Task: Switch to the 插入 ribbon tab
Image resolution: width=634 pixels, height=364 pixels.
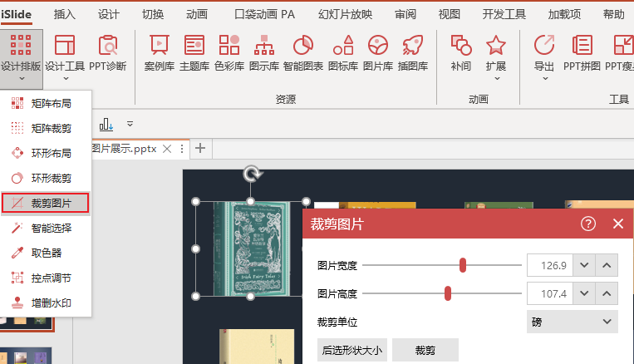Action: coord(65,15)
